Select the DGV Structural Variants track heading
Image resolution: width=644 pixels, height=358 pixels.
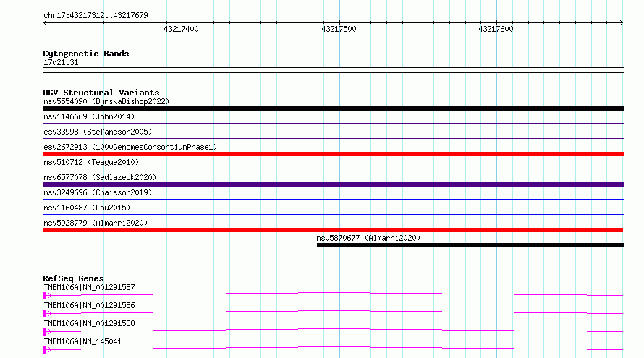point(101,93)
